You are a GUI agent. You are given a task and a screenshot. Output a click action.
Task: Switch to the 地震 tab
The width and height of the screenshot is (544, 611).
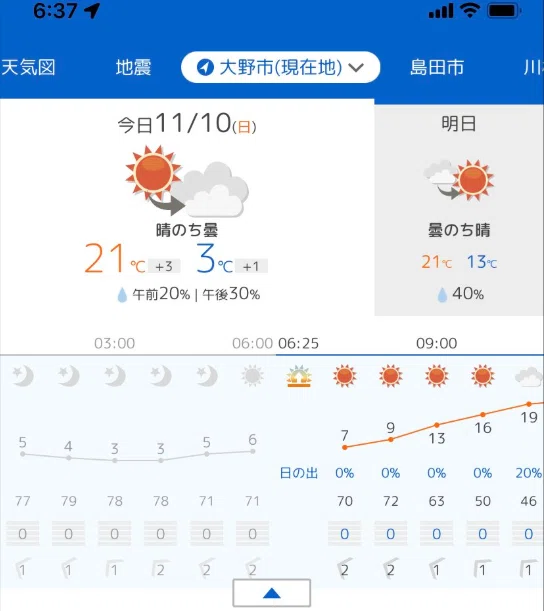point(133,67)
